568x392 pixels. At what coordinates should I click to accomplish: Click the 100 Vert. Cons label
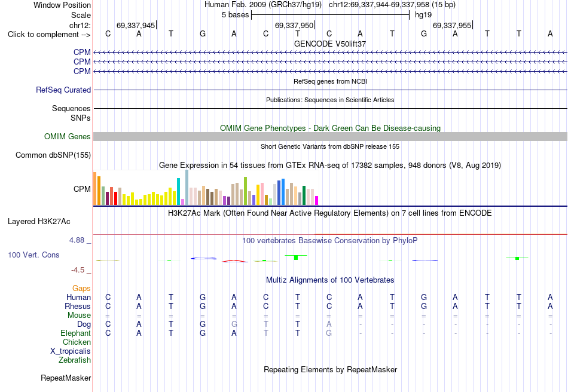[x=33, y=255]
